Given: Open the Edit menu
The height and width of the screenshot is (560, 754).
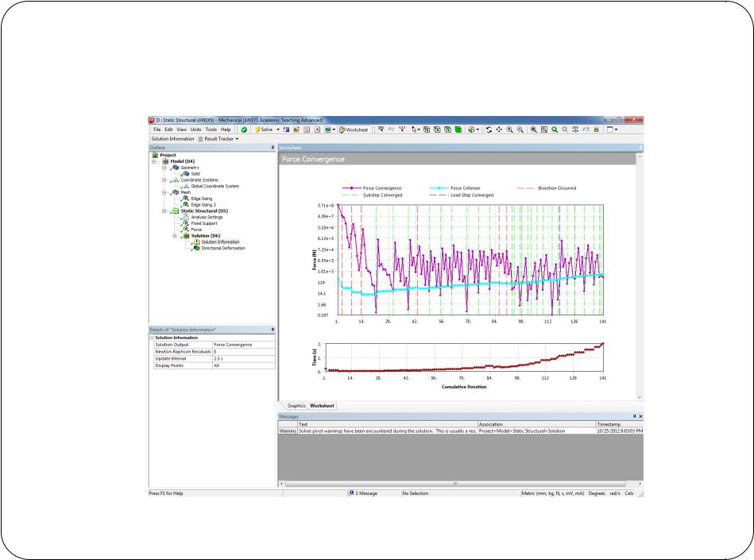Looking at the screenshot, I should click(x=168, y=129).
